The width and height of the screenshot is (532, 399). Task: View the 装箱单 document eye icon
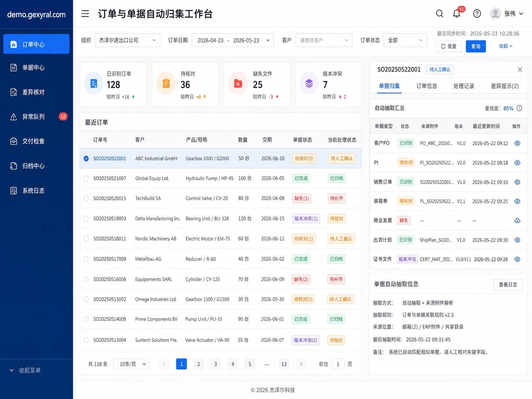coord(517,201)
